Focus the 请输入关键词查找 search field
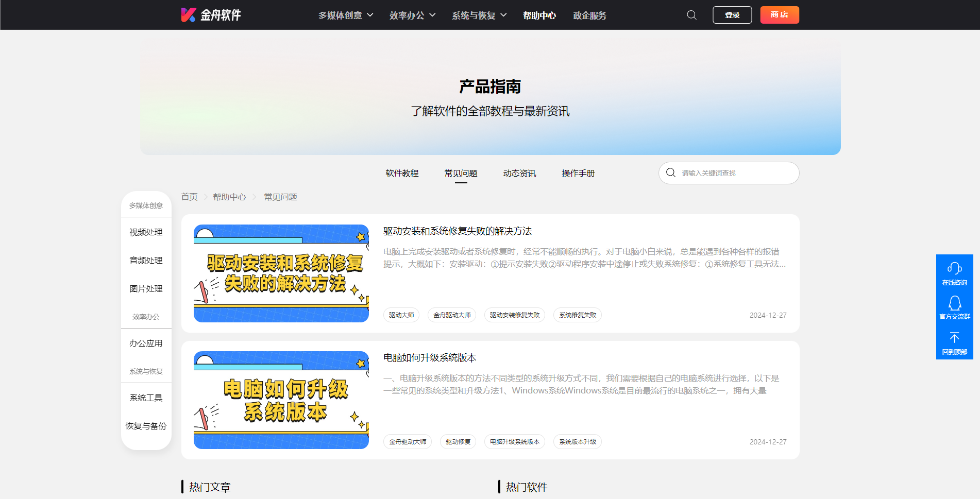The image size is (980, 499). 729,173
